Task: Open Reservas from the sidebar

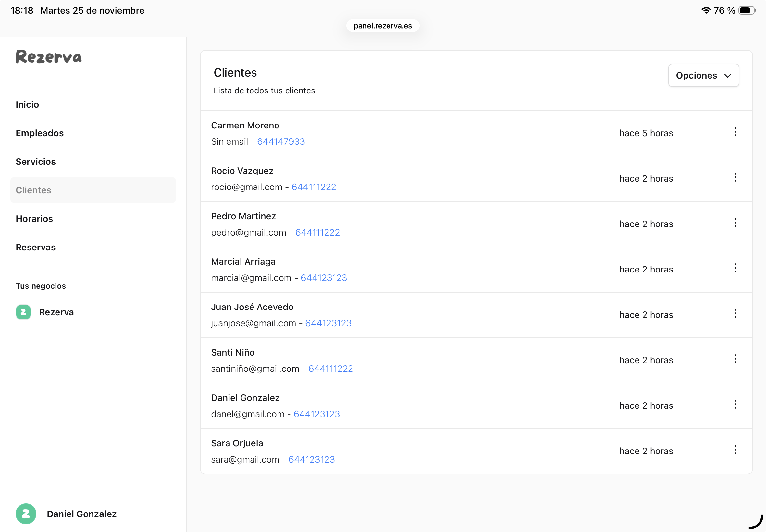Action: click(36, 247)
